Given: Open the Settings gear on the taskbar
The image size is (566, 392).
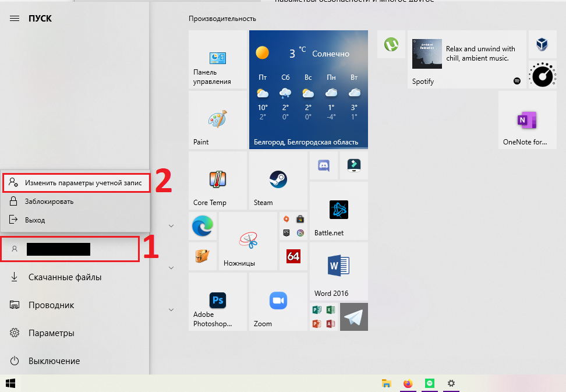Looking at the screenshot, I should point(451,383).
